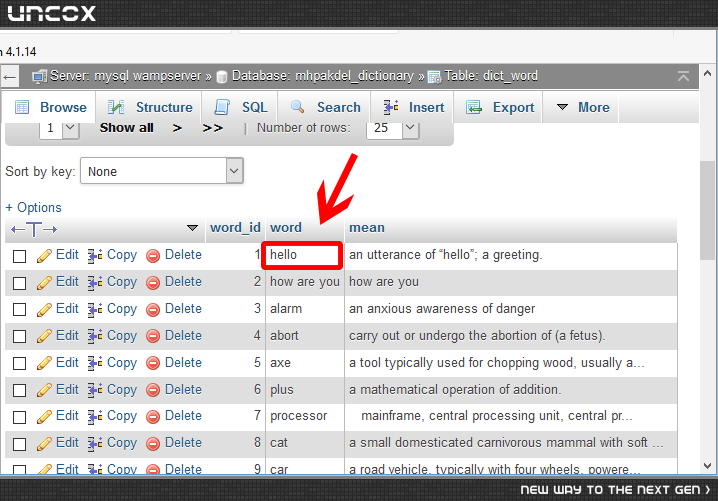Click the Delete text link for plus row
Screen dimensions: 718x501
pyautogui.click(x=183, y=390)
